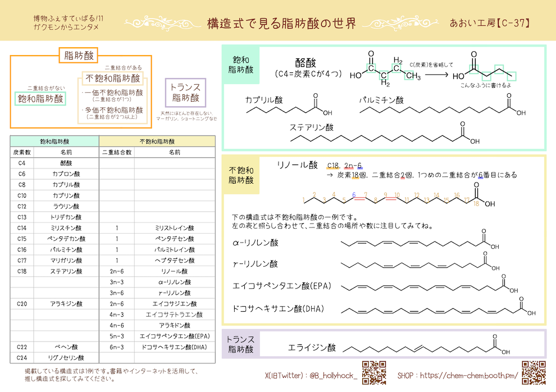This screenshot has height=392, width=556.
Task: Click the ラウリン酸 table cell
Action: (66, 206)
